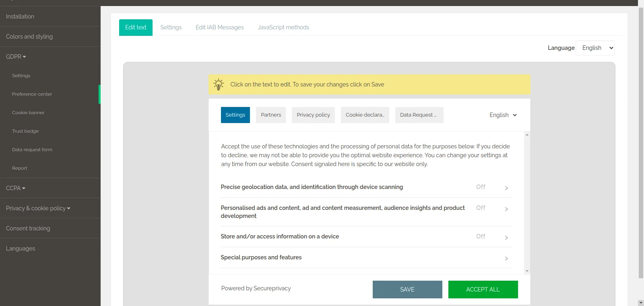The width and height of the screenshot is (644, 306).
Task: Select the Partners preview tab
Action: [x=271, y=115]
